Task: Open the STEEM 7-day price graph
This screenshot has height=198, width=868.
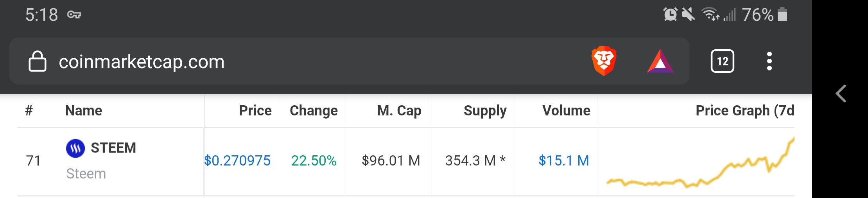Action: [x=700, y=164]
